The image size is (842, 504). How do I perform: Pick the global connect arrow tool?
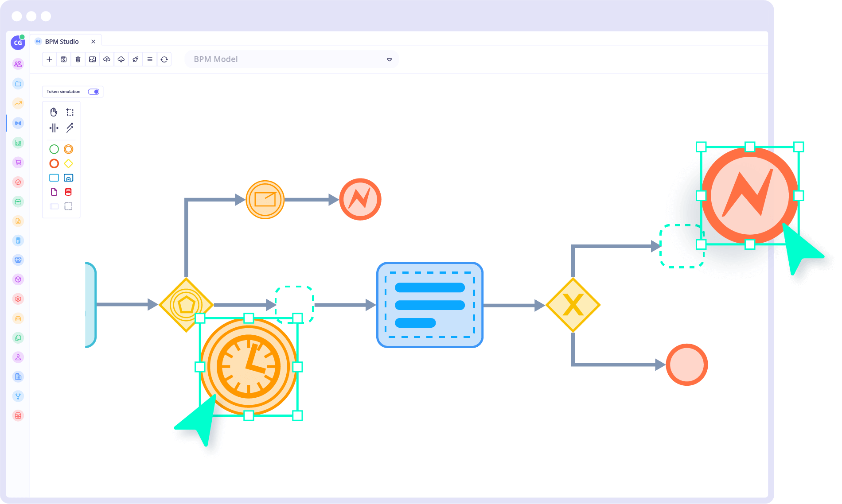point(70,128)
